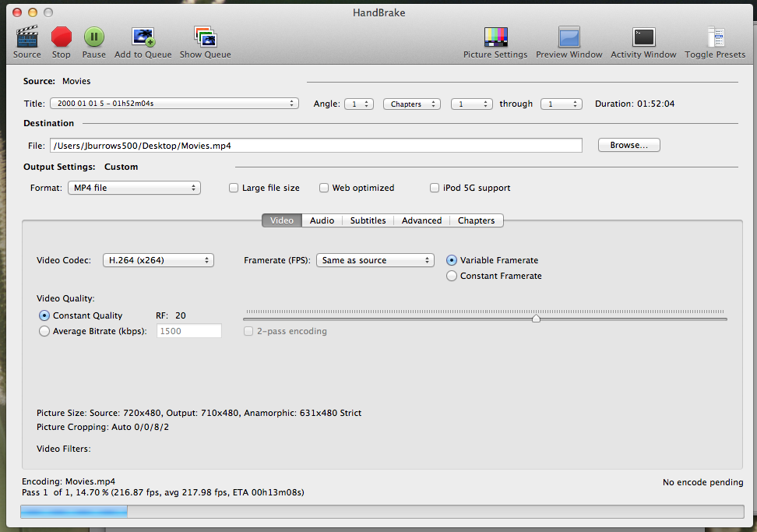The height and width of the screenshot is (532, 757).
Task: Switch to the Subtitles tab
Action: [368, 220]
